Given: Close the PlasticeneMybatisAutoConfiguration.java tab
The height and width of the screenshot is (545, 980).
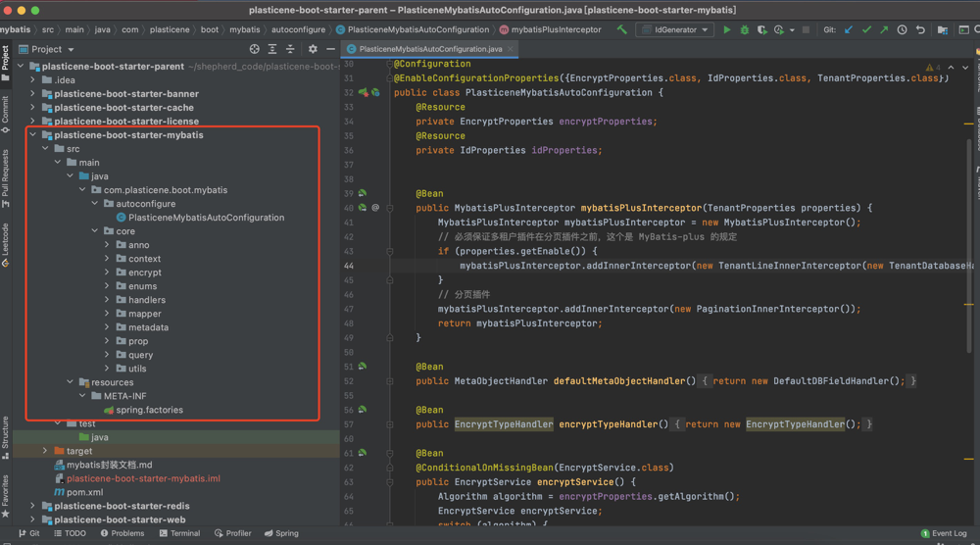Looking at the screenshot, I should [x=511, y=49].
